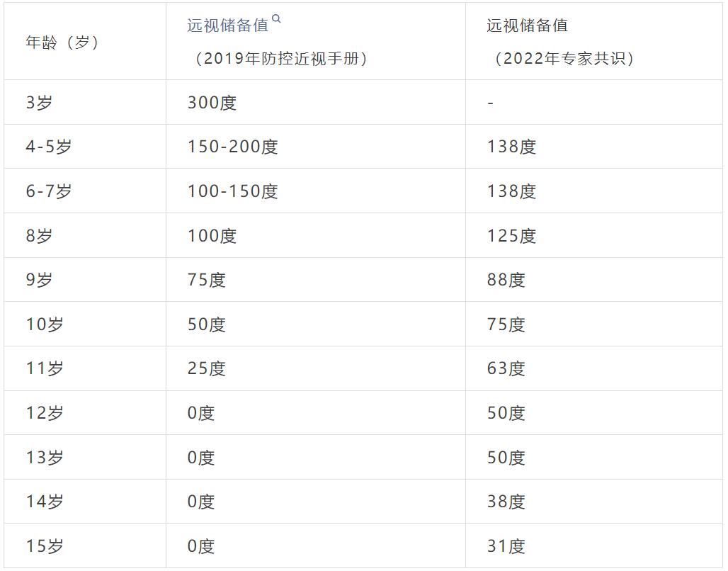Select the 38度 value for 14岁

click(506, 502)
